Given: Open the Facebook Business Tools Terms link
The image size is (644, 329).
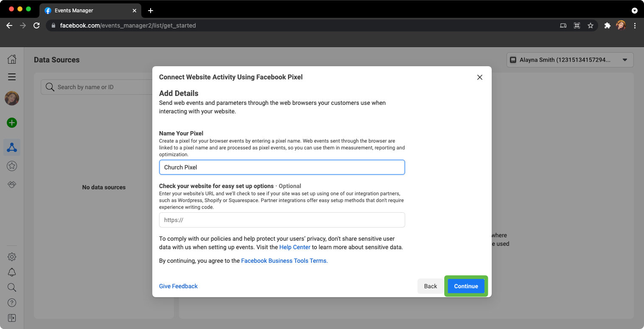Looking at the screenshot, I should [284, 261].
